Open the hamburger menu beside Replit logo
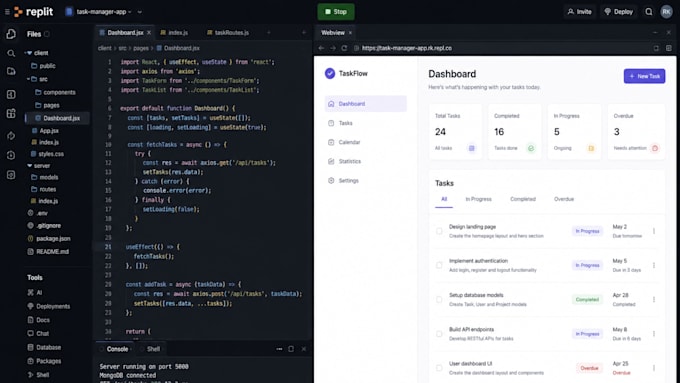The image size is (680, 383). click(x=7, y=12)
